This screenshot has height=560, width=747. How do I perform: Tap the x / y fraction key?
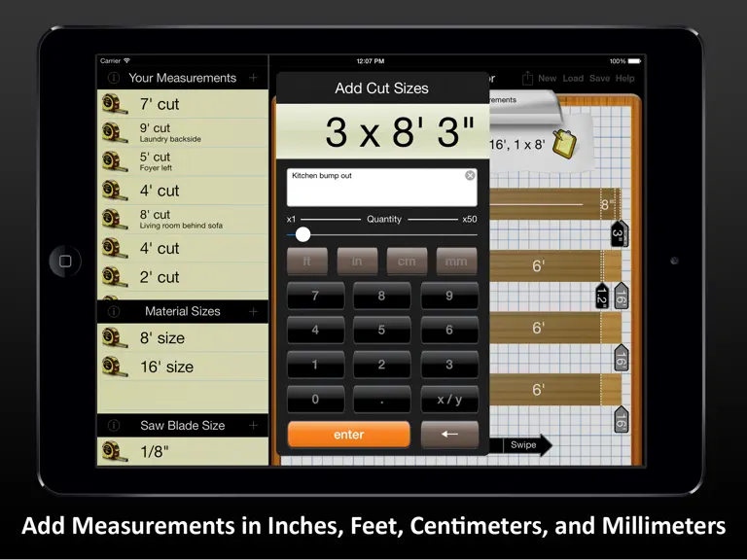[449, 399]
